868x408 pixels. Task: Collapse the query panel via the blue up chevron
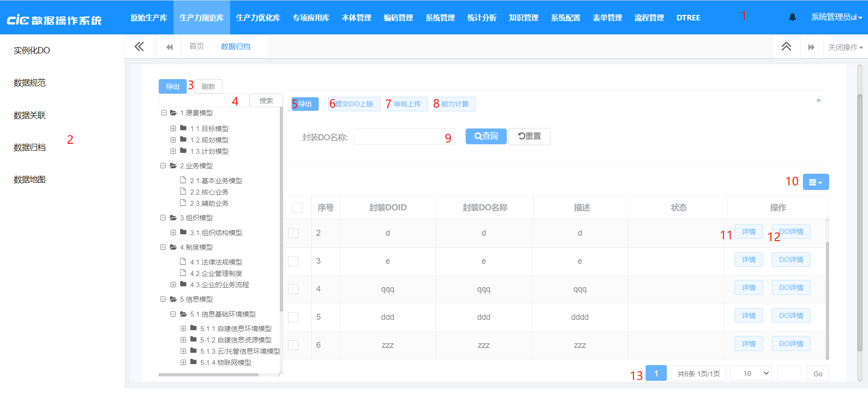818,100
